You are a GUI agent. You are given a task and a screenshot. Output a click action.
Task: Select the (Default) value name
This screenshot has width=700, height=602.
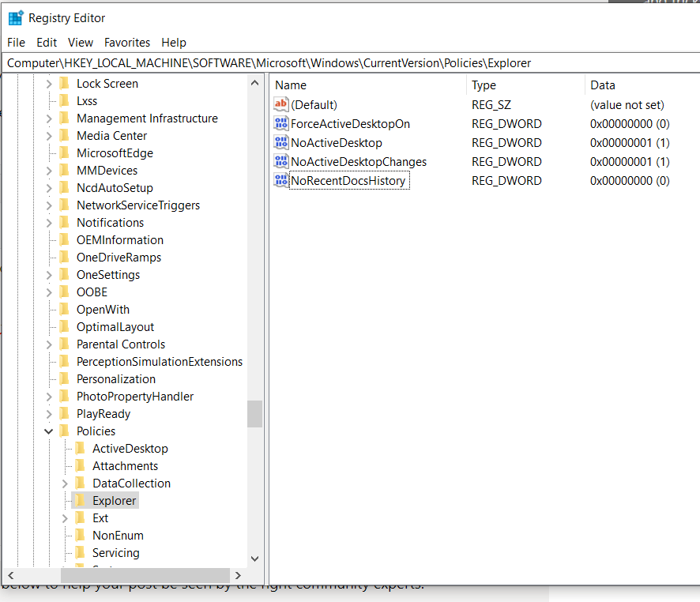[314, 105]
